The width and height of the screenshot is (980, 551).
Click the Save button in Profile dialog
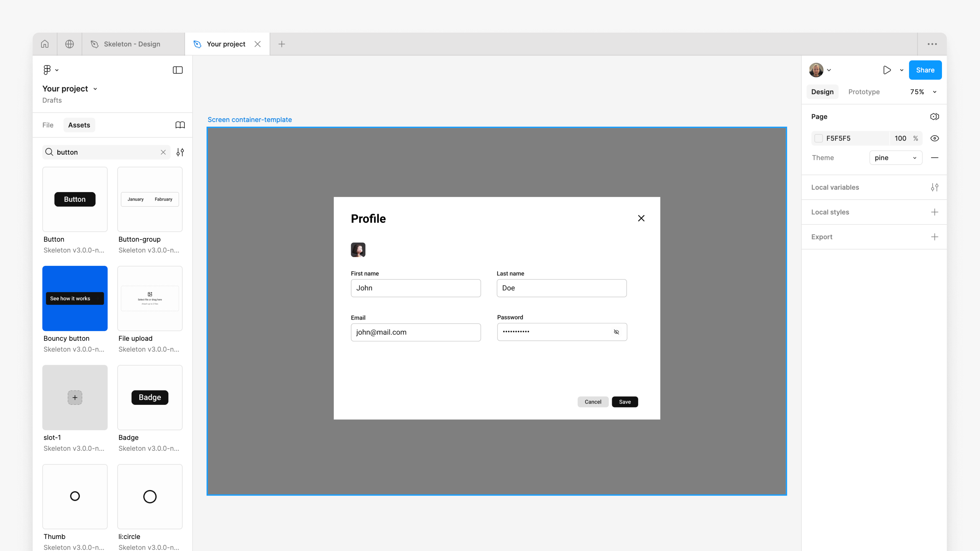coord(624,402)
